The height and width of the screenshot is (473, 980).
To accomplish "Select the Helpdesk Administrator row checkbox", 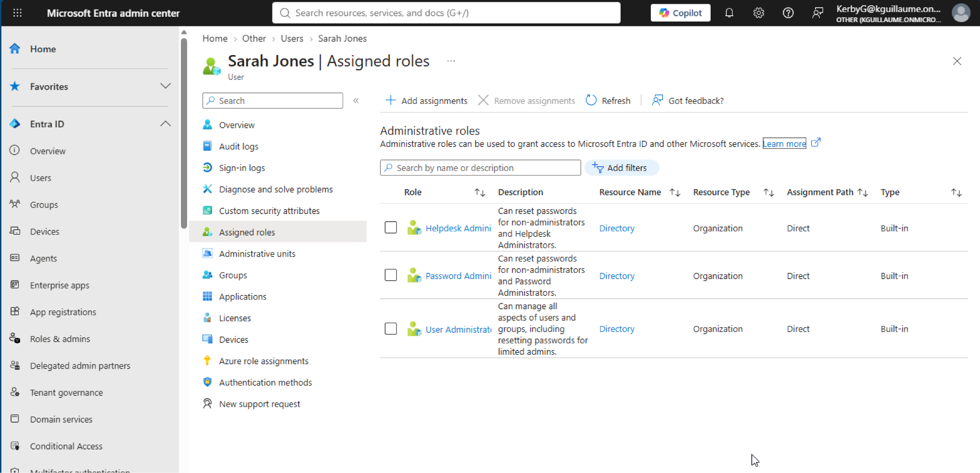I will point(391,227).
